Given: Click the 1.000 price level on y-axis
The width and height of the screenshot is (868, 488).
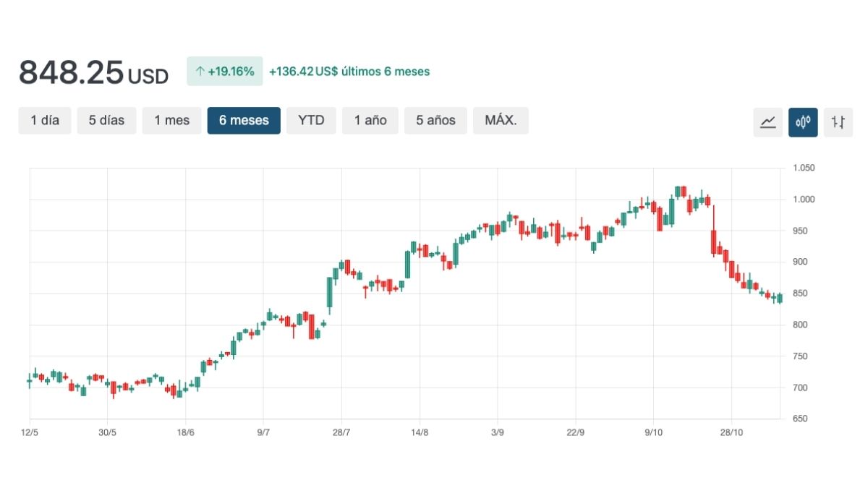Looking at the screenshot, I should pos(804,200).
